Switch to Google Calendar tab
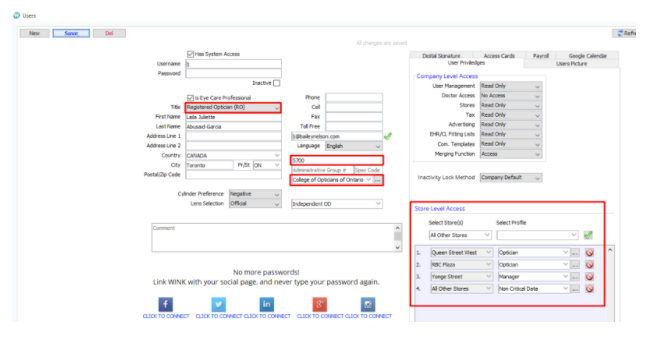The image size is (660, 360). coord(588,56)
